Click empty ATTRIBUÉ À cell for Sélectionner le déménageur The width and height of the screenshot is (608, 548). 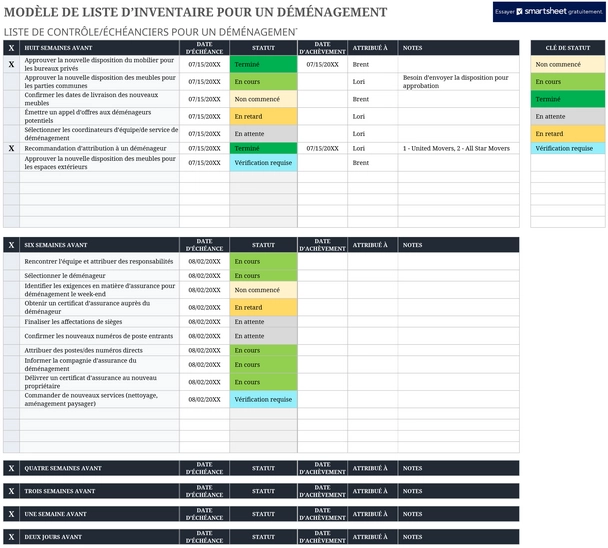[x=373, y=276]
